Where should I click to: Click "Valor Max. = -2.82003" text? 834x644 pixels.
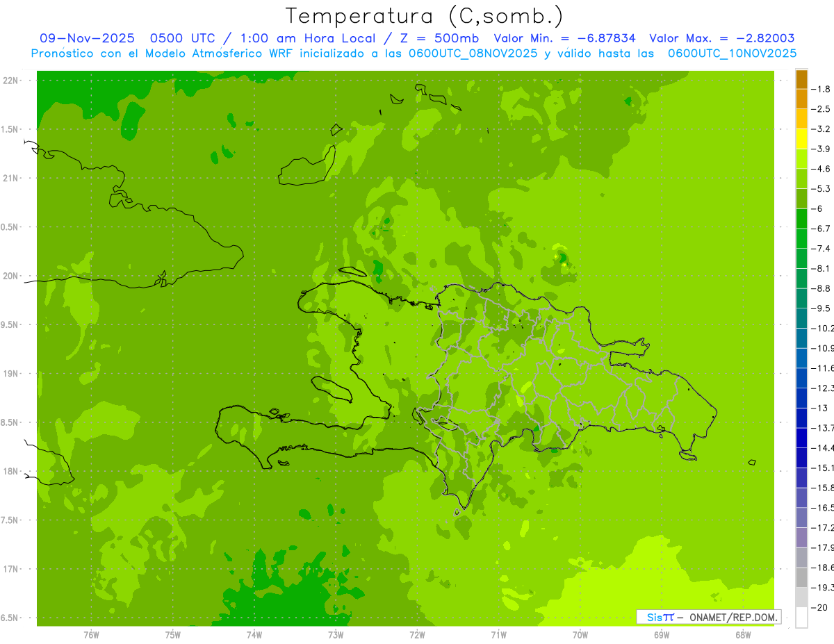point(722,38)
